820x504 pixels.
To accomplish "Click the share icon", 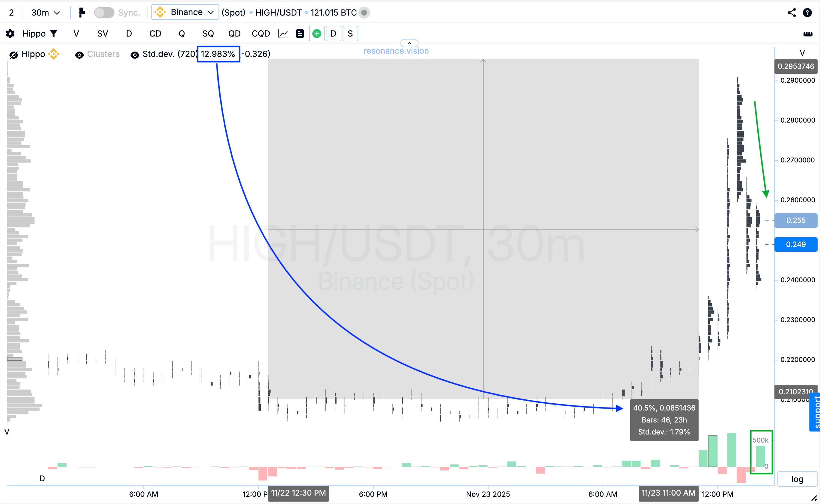I will coord(792,13).
